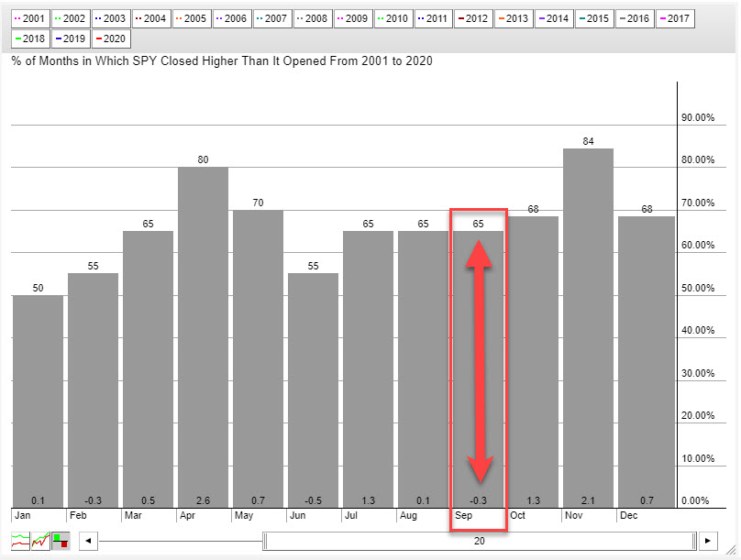The width and height of the screenshot is (741, 560).
Task: Select the 2020 legend entry
Action: (x=111, y=38)
